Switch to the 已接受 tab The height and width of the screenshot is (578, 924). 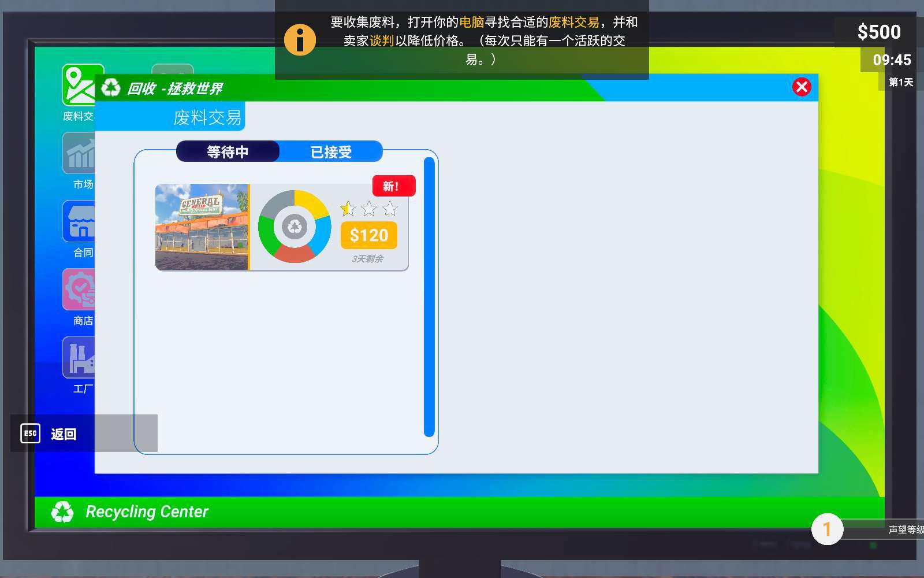[x=331, y=151]
